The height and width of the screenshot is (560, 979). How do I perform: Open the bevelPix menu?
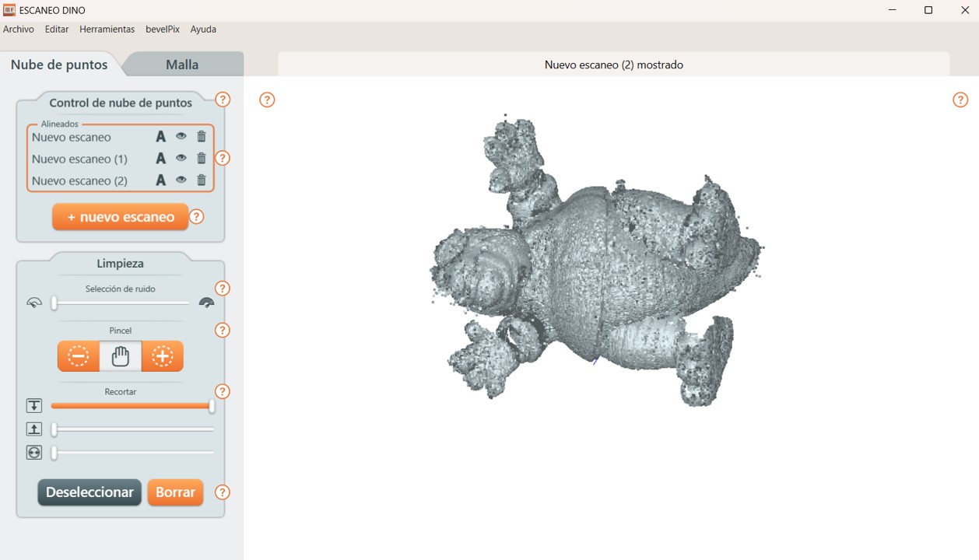163,29
